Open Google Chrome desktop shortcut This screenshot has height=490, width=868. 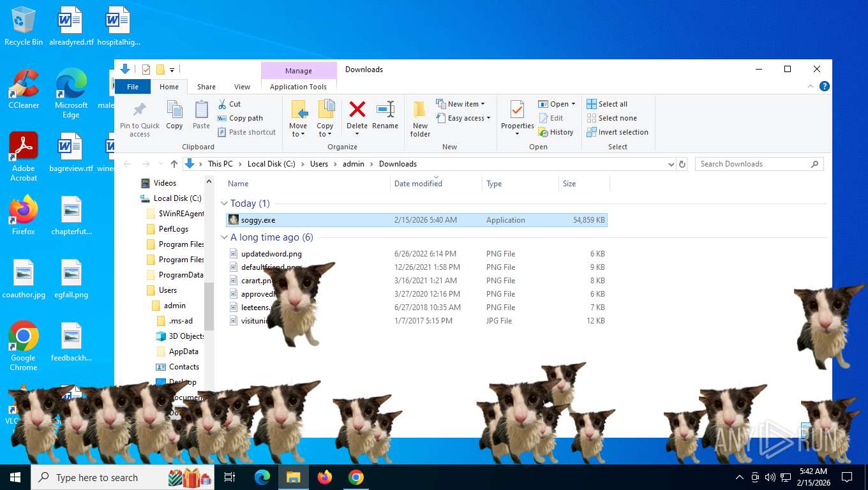coord(24,346)
